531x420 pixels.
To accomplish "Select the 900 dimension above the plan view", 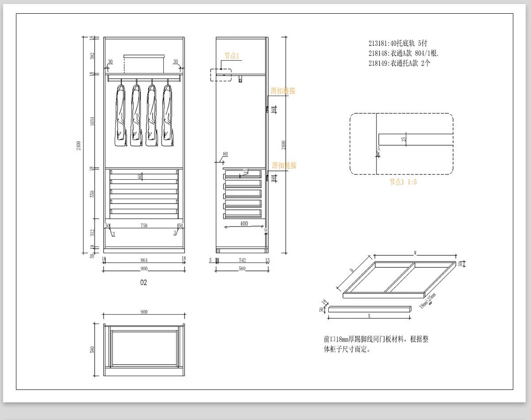I will point(144,312).
